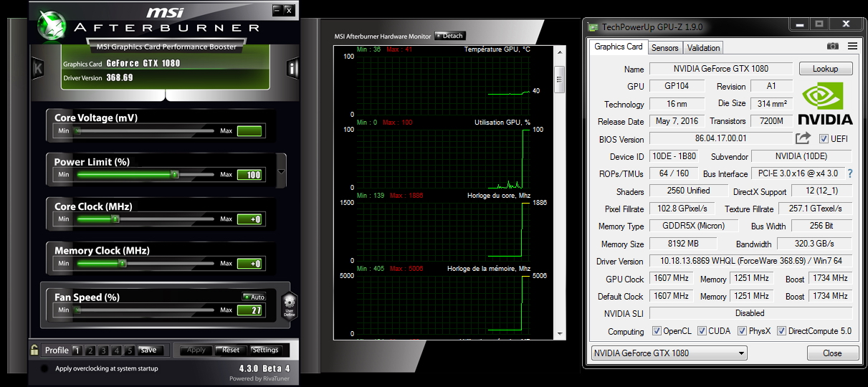Click the Lookup button
868x387 pixels.
pos(825,69)
